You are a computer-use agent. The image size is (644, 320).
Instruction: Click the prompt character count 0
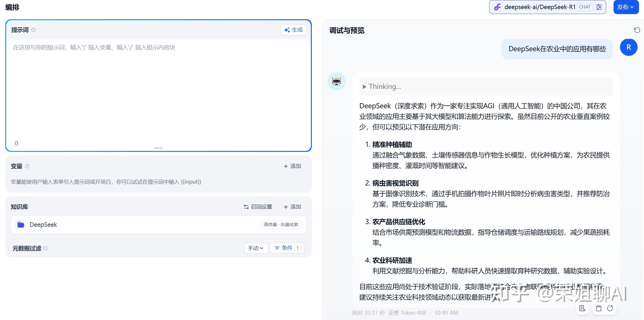click(16, 143)
